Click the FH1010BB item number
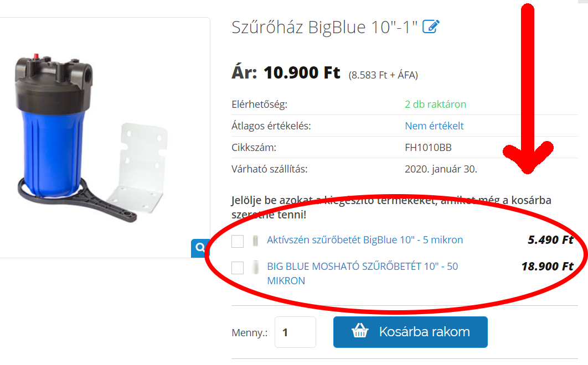 [x=428, y=148]
